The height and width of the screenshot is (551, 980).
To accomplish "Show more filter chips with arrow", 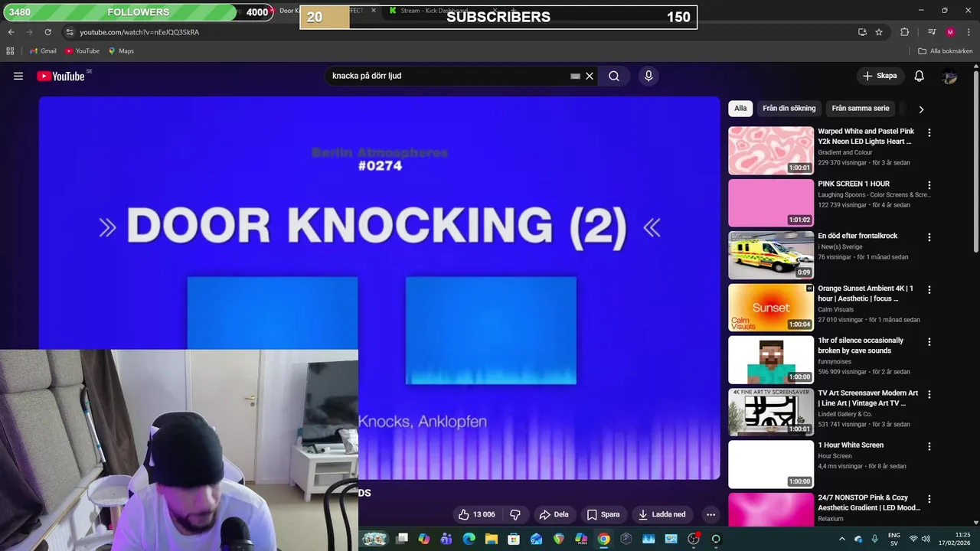I will pos(921,109).
